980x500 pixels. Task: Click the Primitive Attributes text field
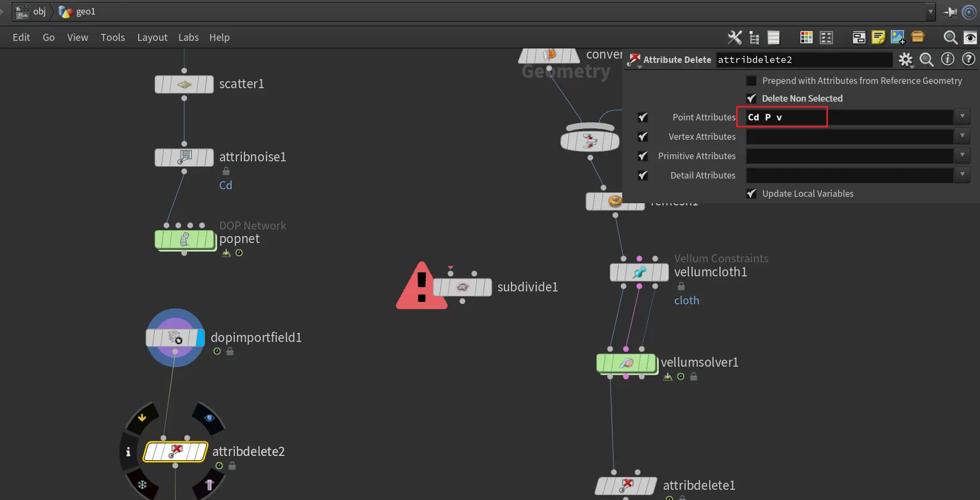pyautogui.click(x=849, y=156)
